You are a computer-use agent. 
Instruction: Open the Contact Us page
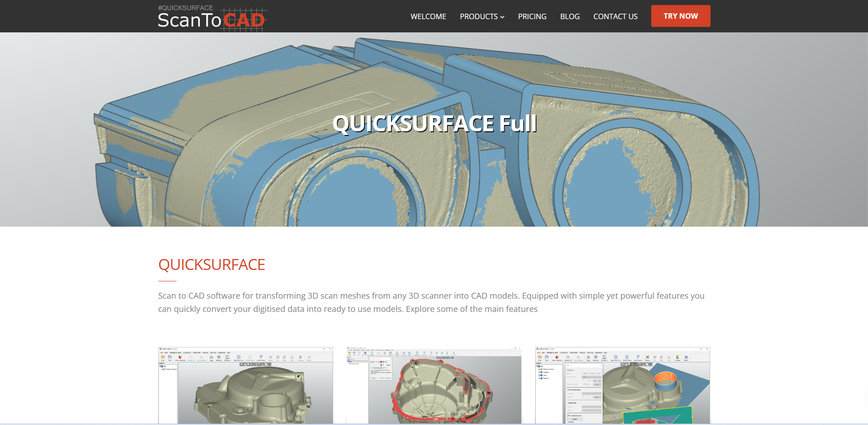(615, 16)
